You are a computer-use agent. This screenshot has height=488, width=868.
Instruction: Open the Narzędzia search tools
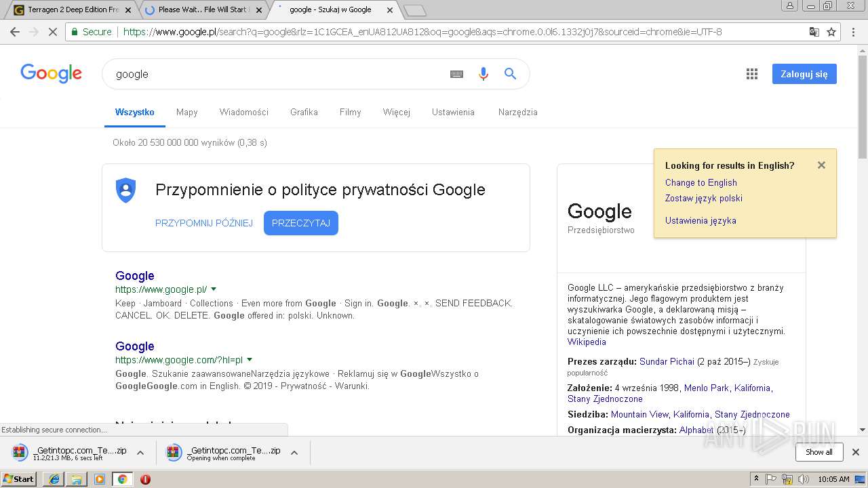(517, 112)
